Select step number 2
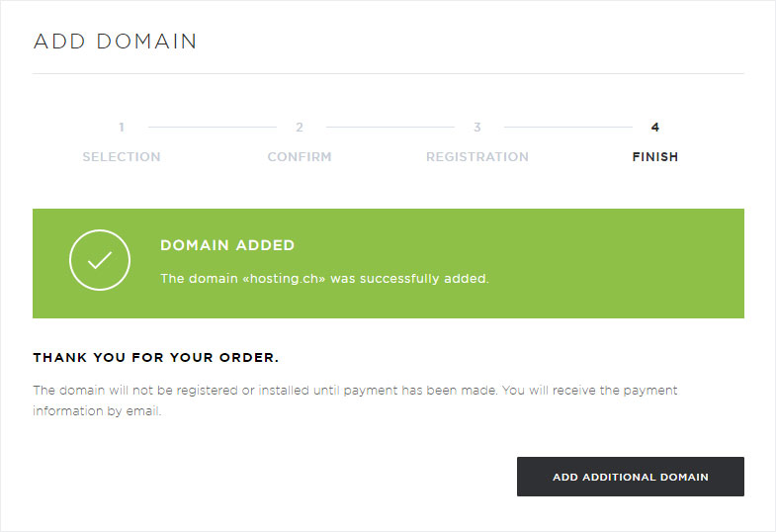776x532 pixels. point(300,128)
